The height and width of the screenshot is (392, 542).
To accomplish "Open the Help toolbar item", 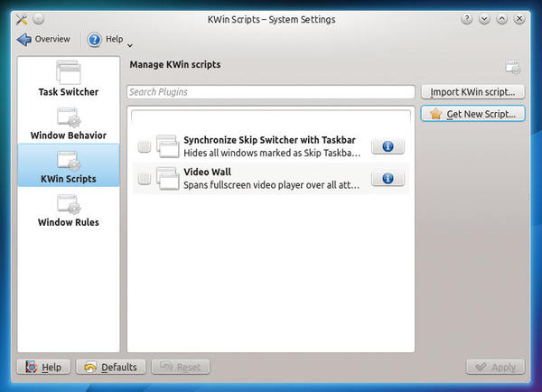I will (105, 39).
